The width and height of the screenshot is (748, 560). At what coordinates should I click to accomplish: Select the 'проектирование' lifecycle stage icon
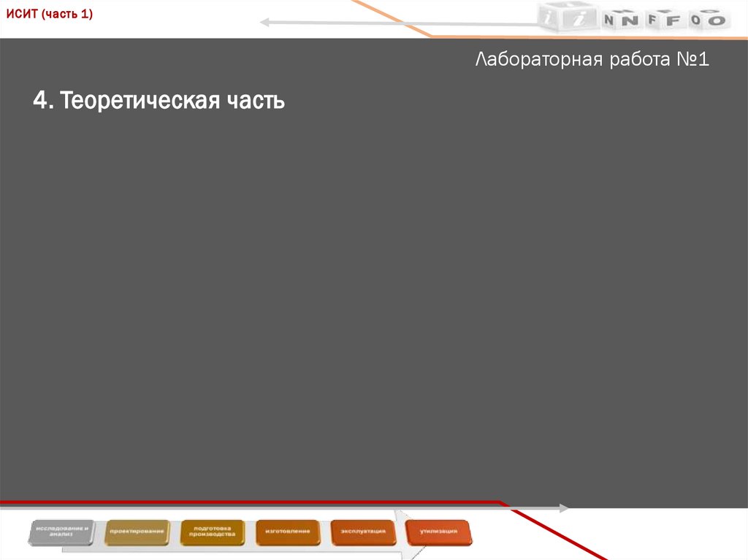click(x=137, y=531)
